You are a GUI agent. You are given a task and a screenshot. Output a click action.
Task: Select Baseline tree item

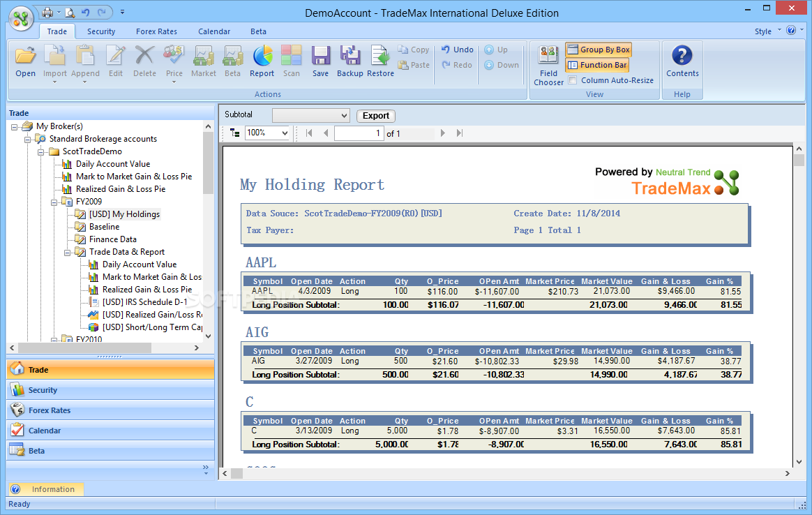point(104,227)
